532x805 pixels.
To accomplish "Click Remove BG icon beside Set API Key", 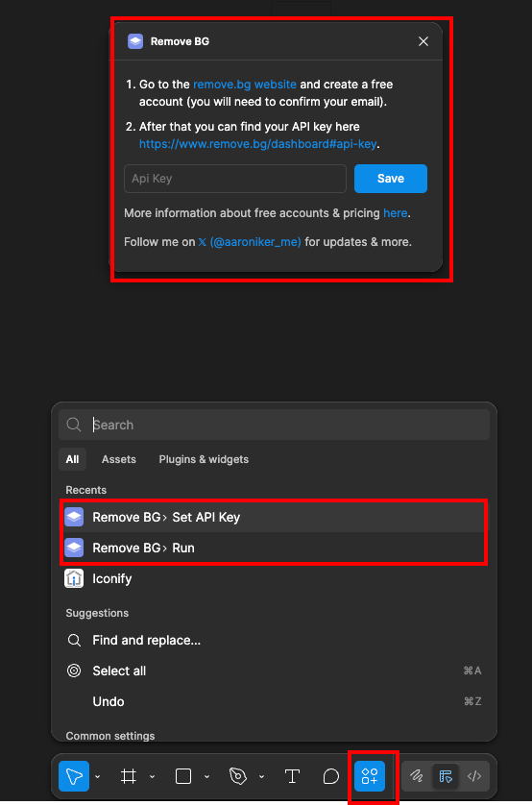I will (x=74, y=517).
